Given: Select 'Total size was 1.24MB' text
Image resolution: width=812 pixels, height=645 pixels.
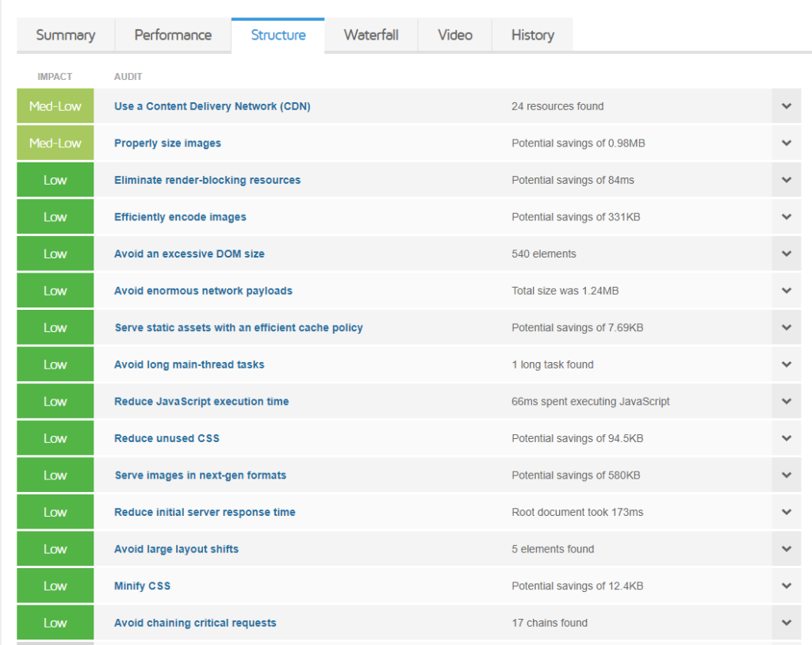Looking at the screenshot, I should coord(565,291).
